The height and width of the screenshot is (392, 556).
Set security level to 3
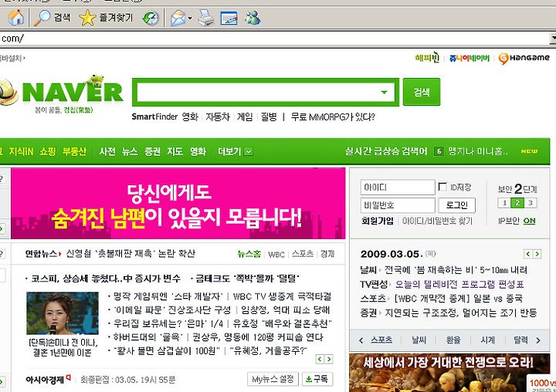click(530, 203)
